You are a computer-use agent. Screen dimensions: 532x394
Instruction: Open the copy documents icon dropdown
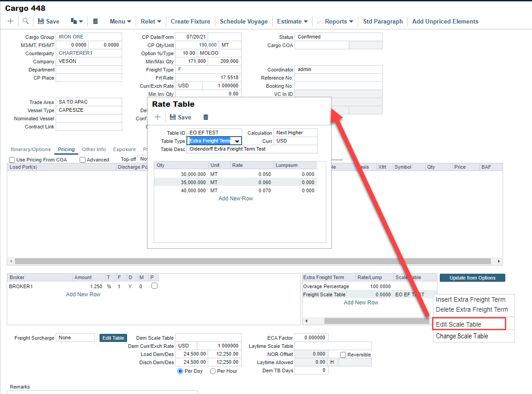point(77,21)
